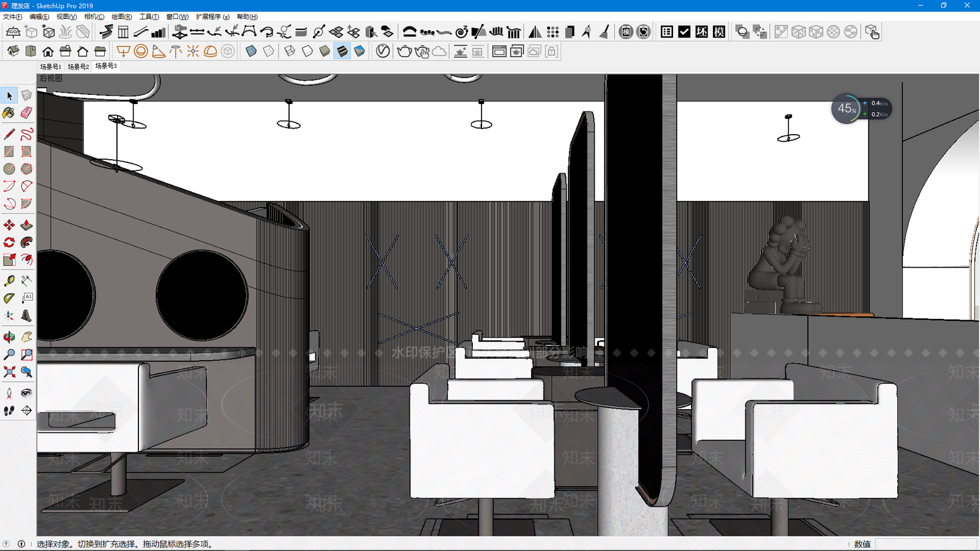The width and height of the screenshot is (980, 551).
Task: Switch to scene tab 场景号1
Action: pos(51,67)
